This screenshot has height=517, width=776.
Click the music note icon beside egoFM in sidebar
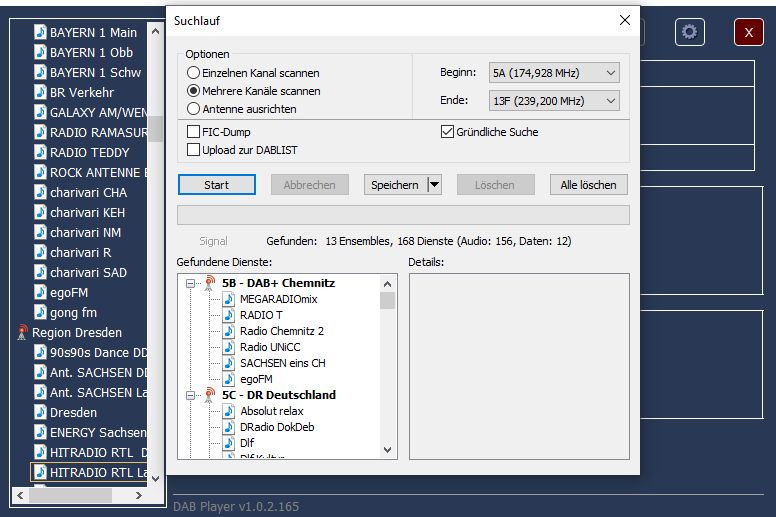pyautogui.click(x=40, y=292)
